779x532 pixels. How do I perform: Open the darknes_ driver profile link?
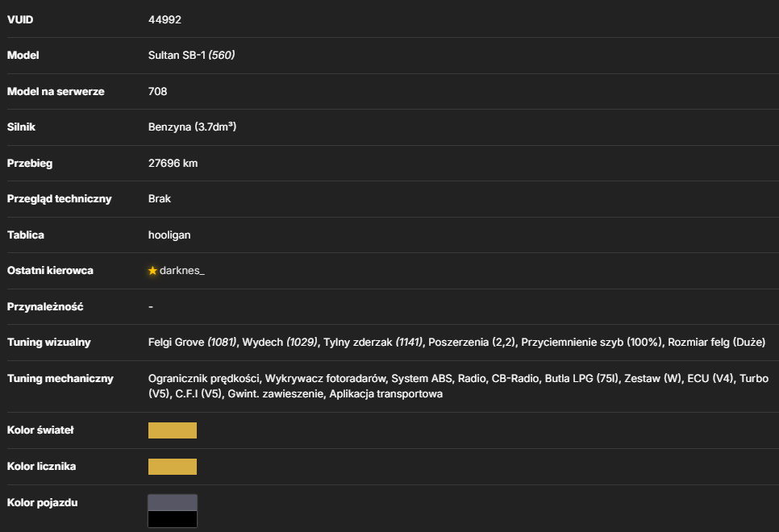click(x=181, y=271)
